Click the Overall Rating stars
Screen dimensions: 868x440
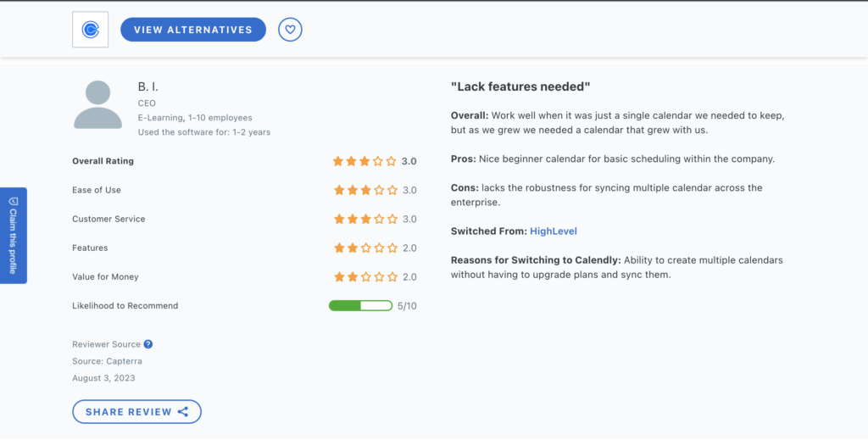pos(364,161)
